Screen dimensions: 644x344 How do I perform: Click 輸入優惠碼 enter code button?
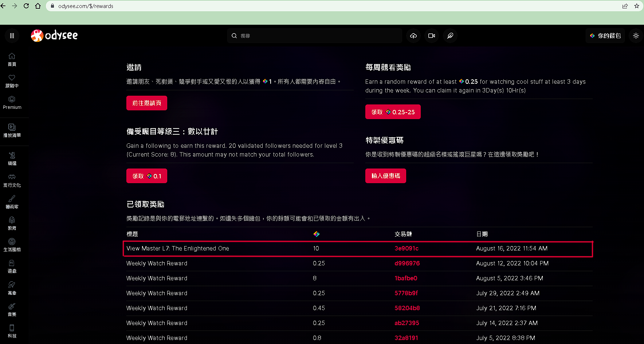386,176
